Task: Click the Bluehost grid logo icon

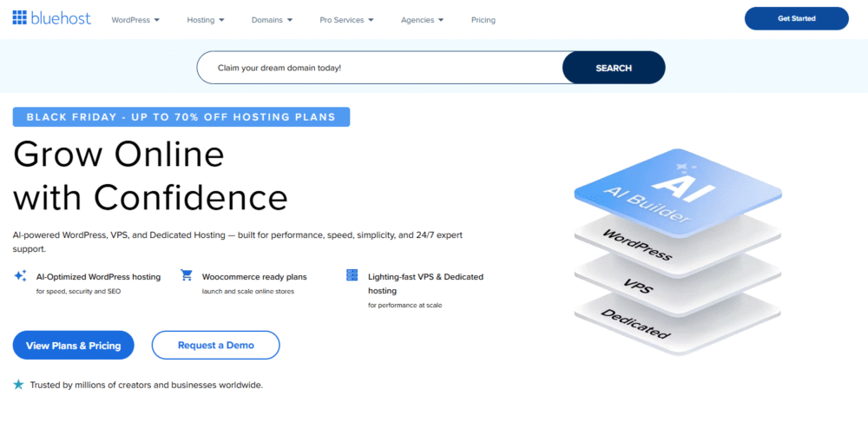Action: pos(19,17)
